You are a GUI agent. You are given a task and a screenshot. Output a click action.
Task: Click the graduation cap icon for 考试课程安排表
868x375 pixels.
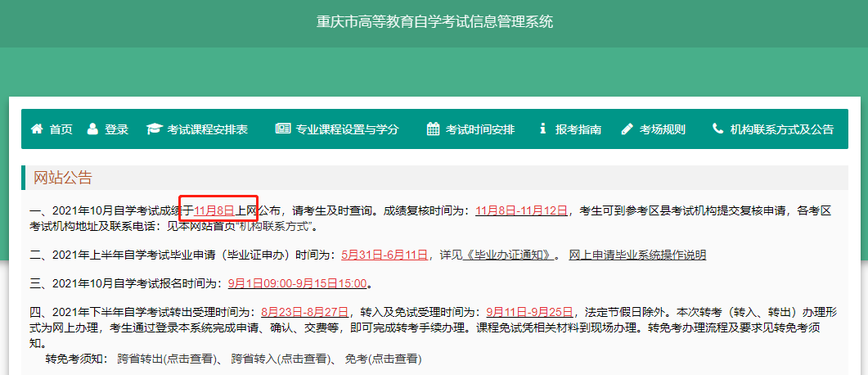(x=154, y=129)
